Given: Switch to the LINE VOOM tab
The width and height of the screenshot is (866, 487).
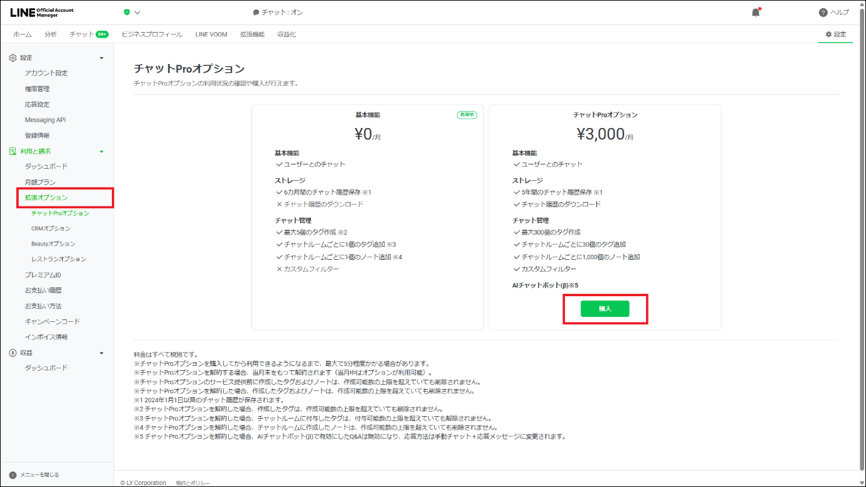Looking at the screenshot, I should pyautogui.click(x=211, y=34).
